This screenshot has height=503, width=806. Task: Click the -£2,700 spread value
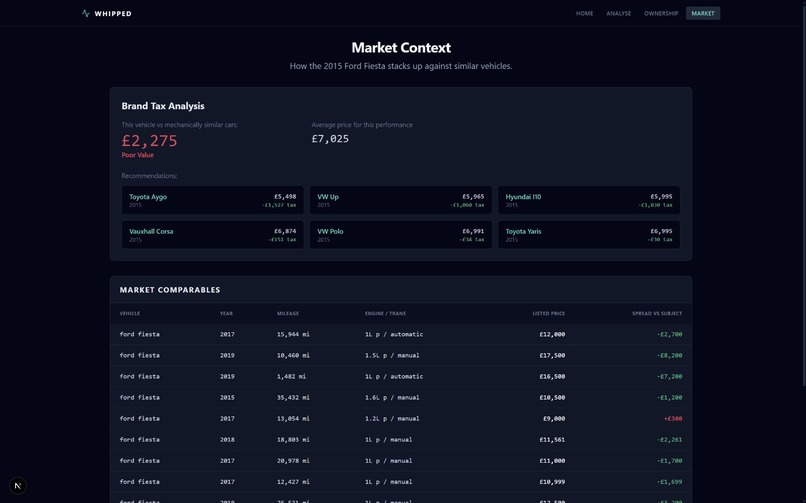(x=669, y=334)
